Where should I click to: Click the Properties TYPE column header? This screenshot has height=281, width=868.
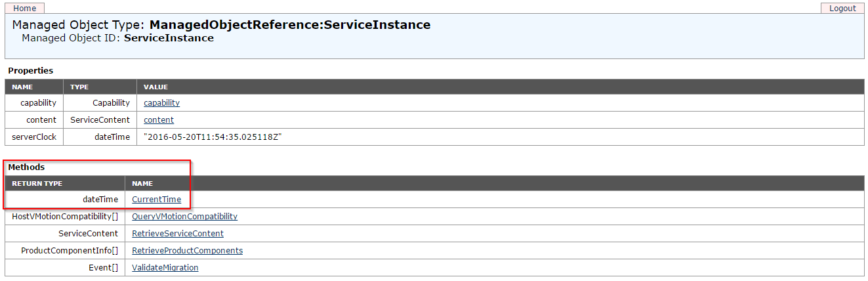coord(79,87)
